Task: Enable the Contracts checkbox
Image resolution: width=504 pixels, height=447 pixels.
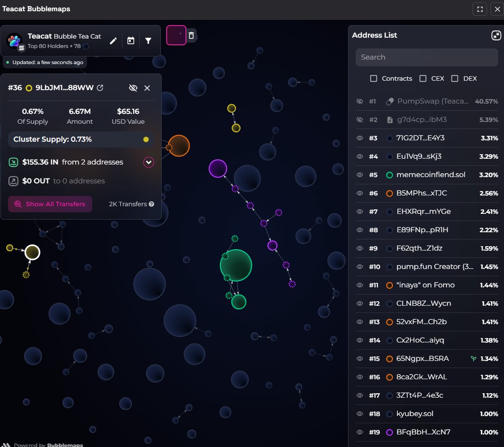Action: 373,78
